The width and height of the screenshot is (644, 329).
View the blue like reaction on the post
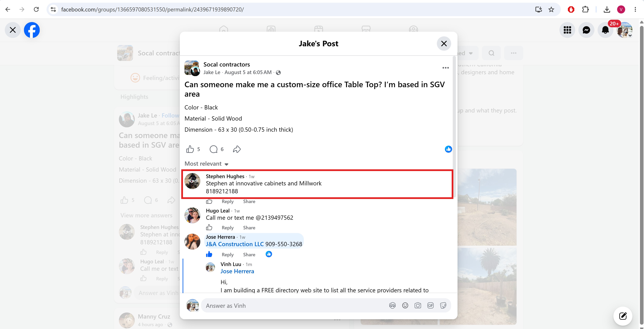(x=448, y=149)
